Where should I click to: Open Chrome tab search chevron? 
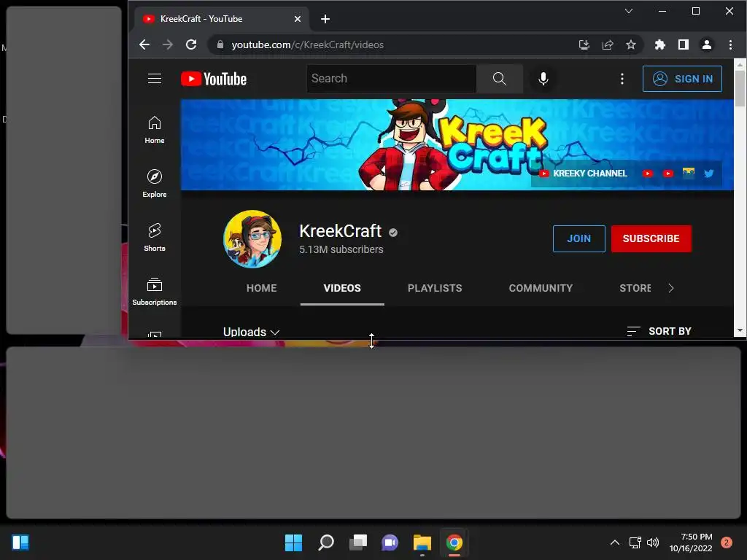[629, 11]
